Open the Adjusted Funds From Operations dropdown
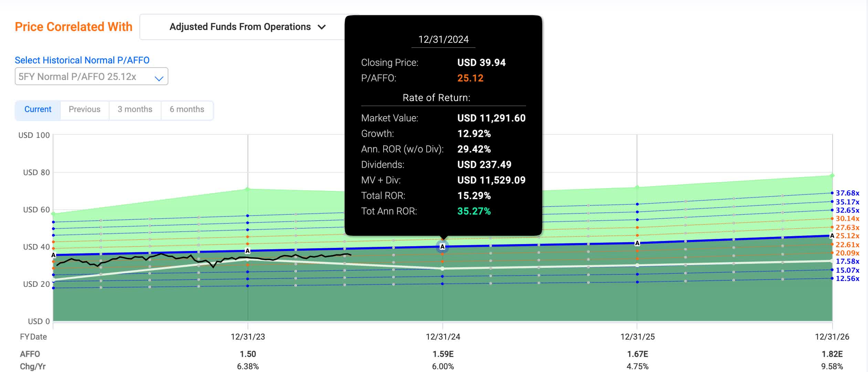 (247, 27)
